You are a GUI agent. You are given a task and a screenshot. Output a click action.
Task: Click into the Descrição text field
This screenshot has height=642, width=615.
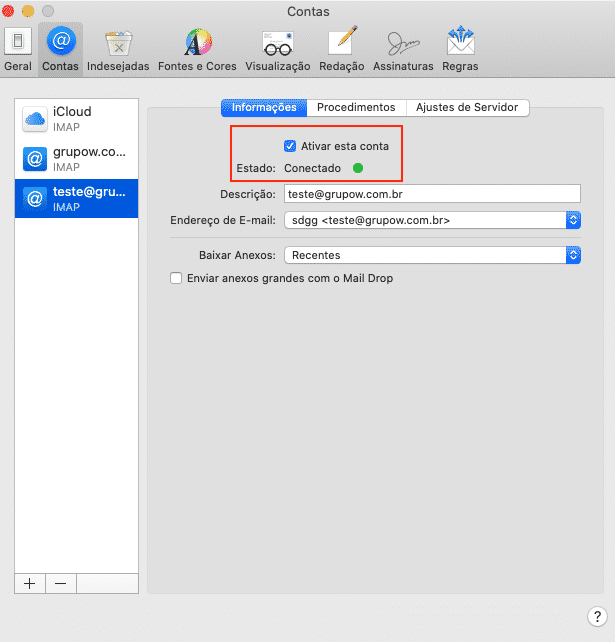(x=432, y=194)
